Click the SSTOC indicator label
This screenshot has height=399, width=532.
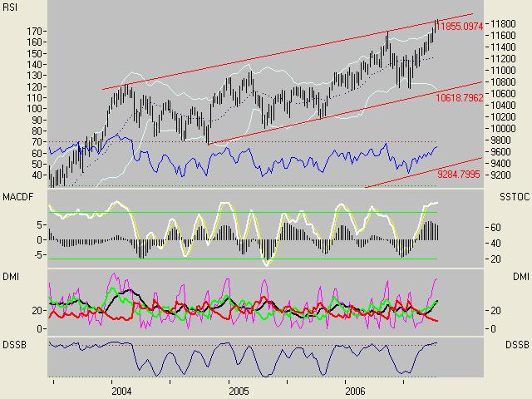(515, 197)
